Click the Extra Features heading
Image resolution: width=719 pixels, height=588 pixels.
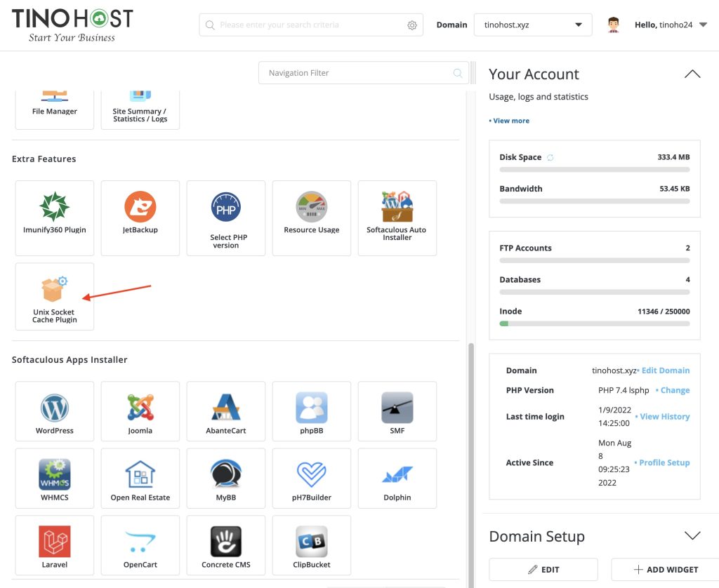[x=44, y=159]
